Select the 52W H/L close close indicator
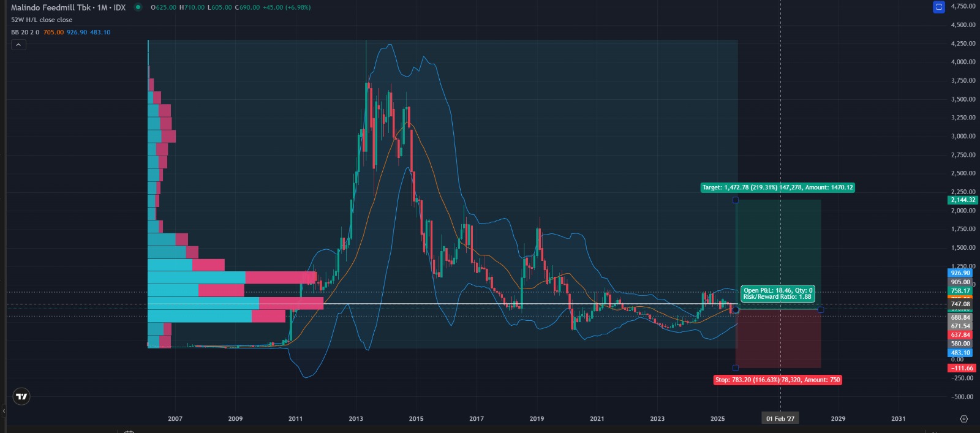 pos(42,20)
